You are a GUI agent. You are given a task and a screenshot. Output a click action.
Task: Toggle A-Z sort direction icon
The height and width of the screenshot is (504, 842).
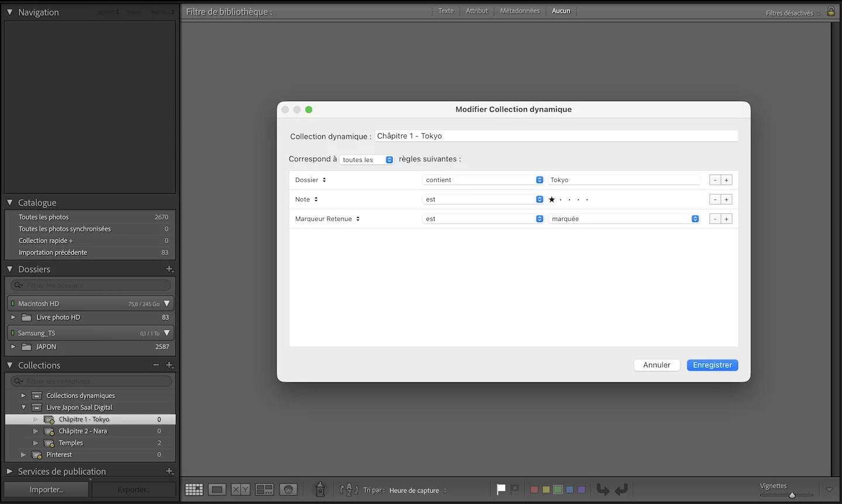(349, 490)
